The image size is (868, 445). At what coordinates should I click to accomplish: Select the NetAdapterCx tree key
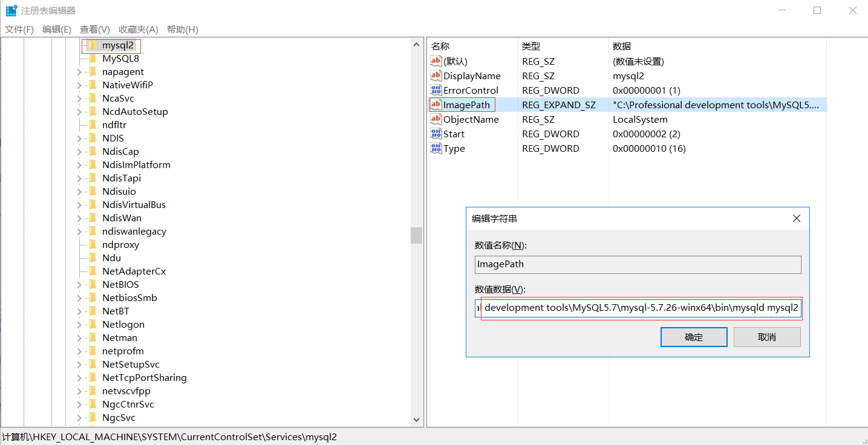coord(134,271)
